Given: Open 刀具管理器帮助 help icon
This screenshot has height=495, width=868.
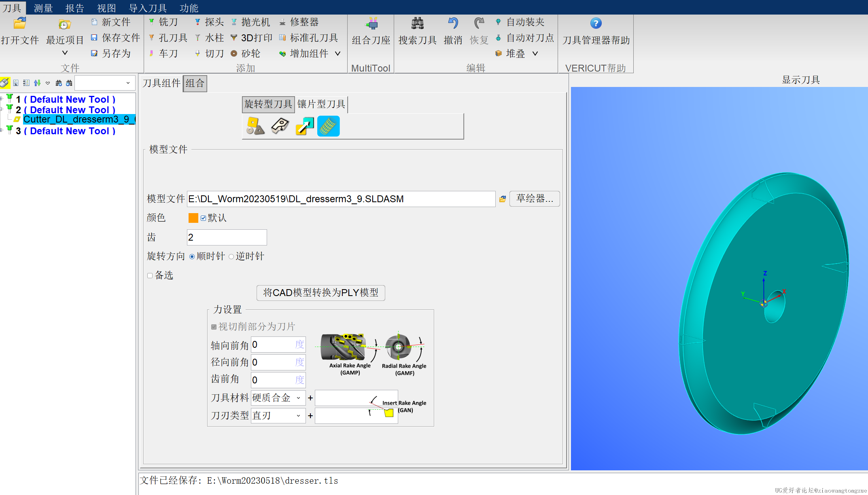Looking at the screenshot, I should (596, 23).
